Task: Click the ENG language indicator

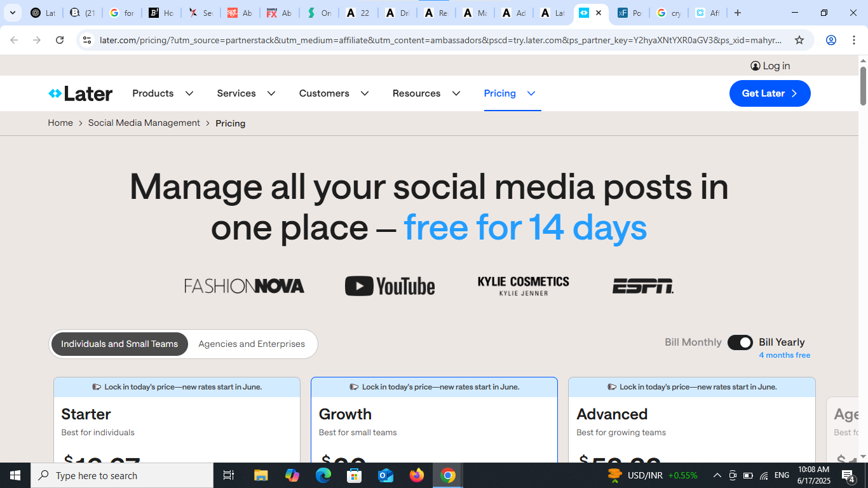Action: click(x=782, y=475)
